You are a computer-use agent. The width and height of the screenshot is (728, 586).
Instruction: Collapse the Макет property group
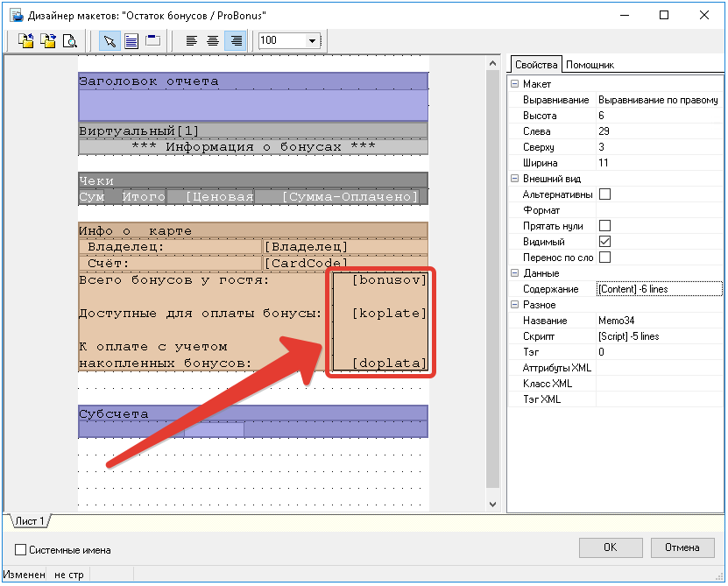[514, 84]
